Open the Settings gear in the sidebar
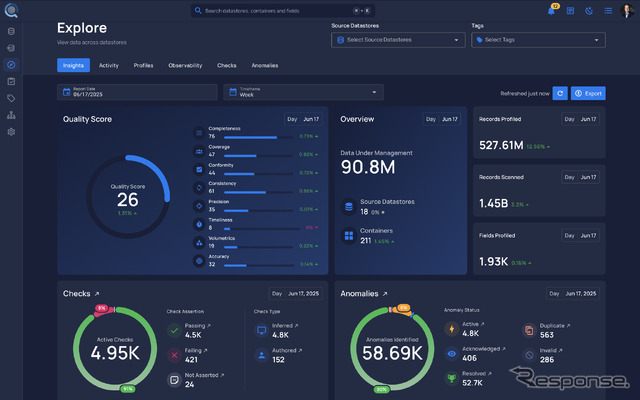The width and height of the screenshot is (640, 400). pyautogui.click(x=11, y=132)
